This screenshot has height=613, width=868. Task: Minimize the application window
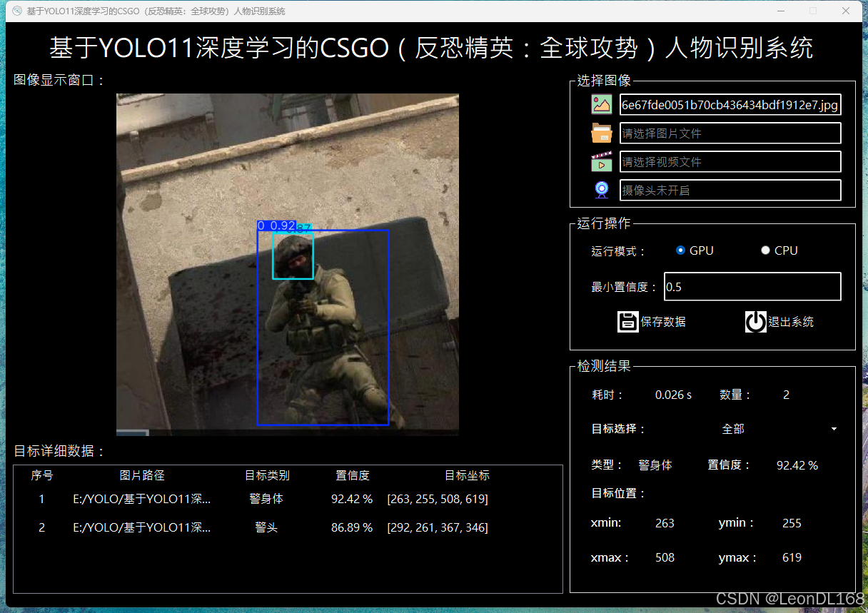pyautogui.click(x=780, y=11)
